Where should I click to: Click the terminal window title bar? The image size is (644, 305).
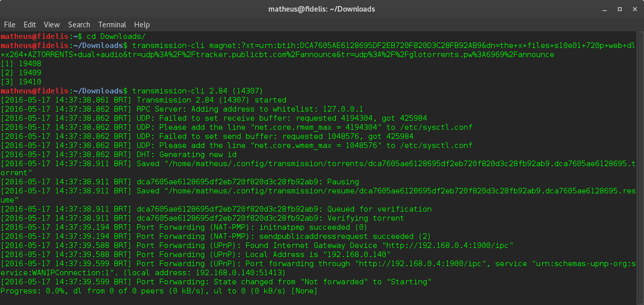322,9
